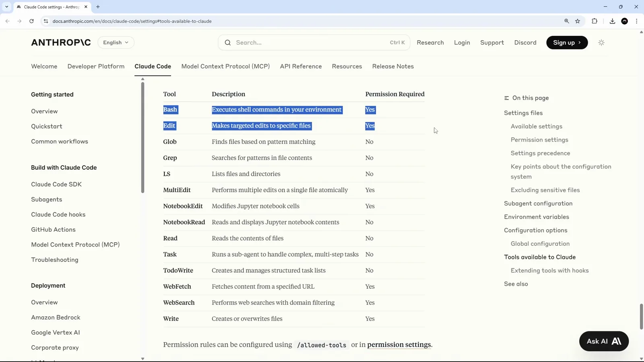Open the browser profile avatar
This screenshot has height=362, width=644.
coord(625,21)
